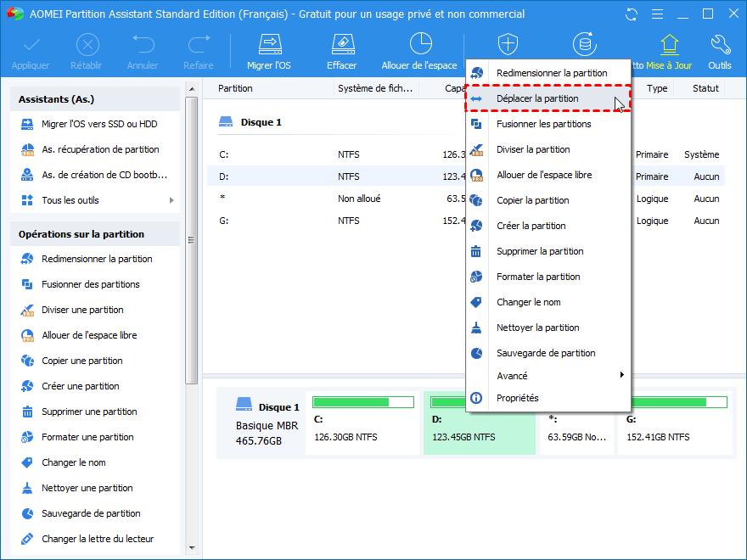Screen dimensions: 747x560
Task: Click the Partition column header
Action: point(235,88)
